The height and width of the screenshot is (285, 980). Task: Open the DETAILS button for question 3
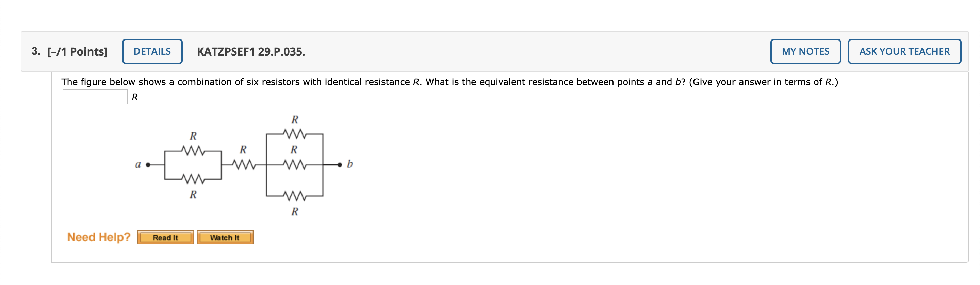[x=152, y=51]
